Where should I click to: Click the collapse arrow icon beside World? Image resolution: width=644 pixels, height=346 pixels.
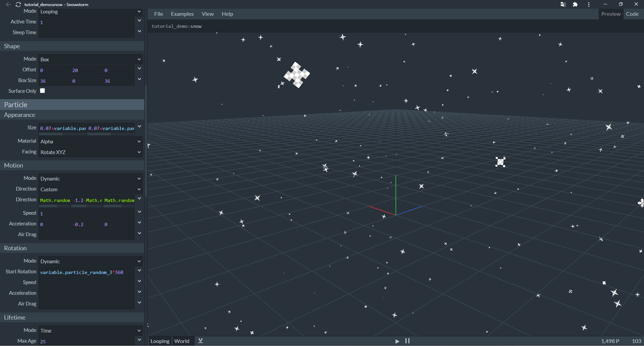(201, 341)
